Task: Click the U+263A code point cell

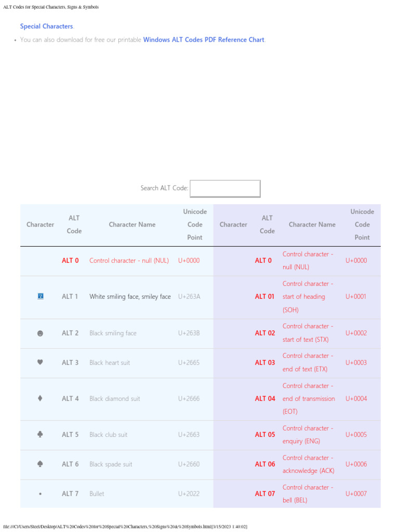Action: 189,297
